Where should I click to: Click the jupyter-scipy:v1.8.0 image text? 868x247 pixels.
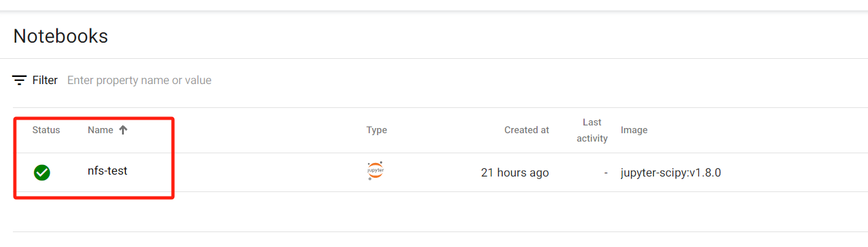point(671,173)
